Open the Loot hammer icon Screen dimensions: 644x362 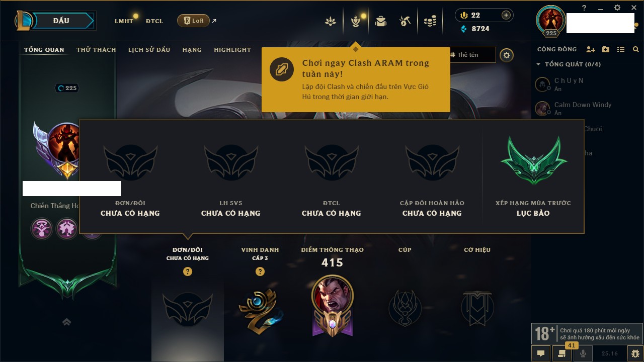(405, 21)
